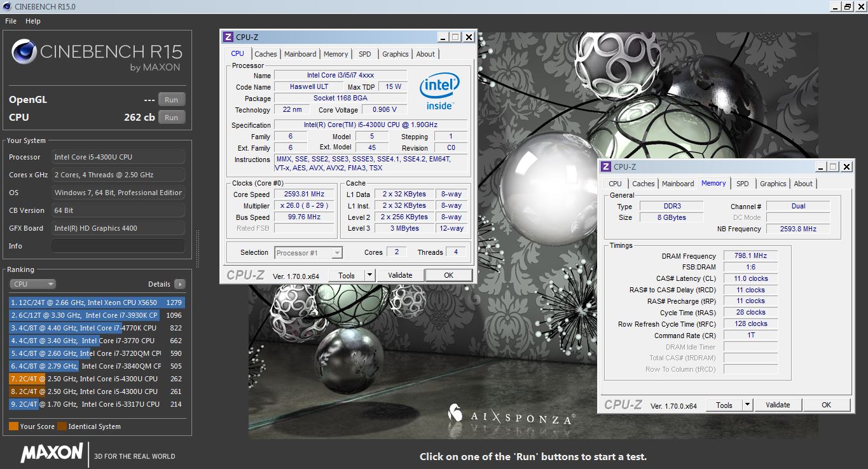Select ranking row Core i7-3720QM 590
The height and width of the screenshot is (469, 868).
(x=97, y=353)
